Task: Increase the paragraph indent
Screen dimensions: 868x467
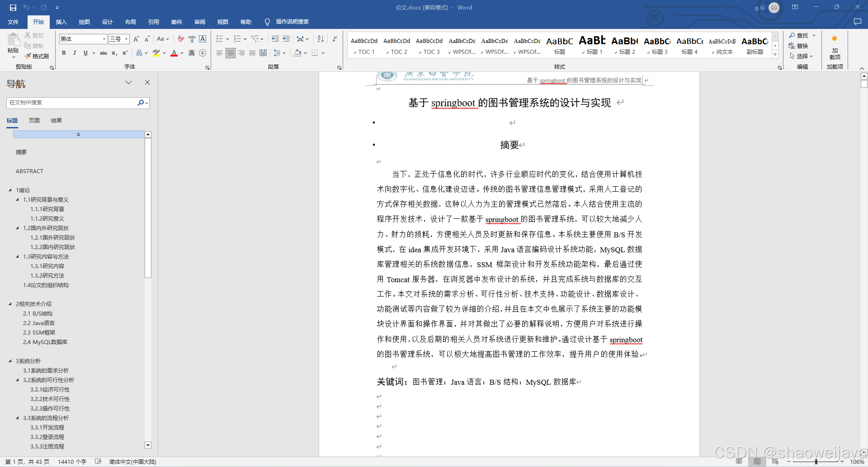Action: point(286,39)
